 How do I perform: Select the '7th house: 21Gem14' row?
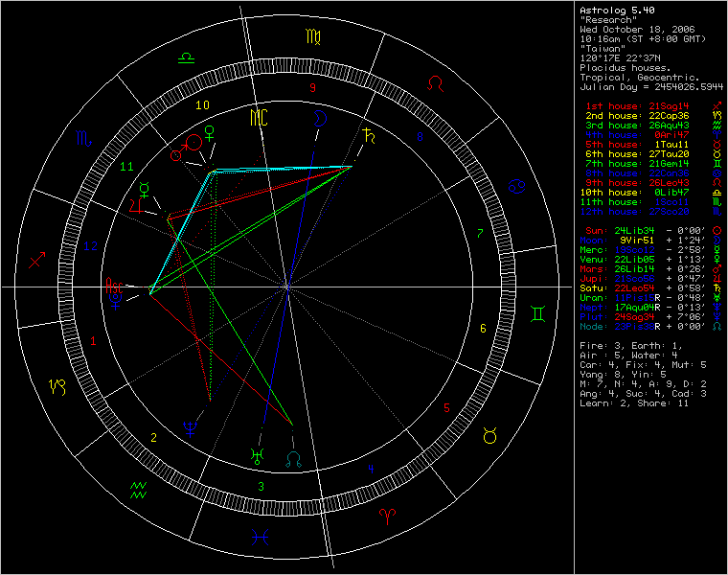coord(653,164)
